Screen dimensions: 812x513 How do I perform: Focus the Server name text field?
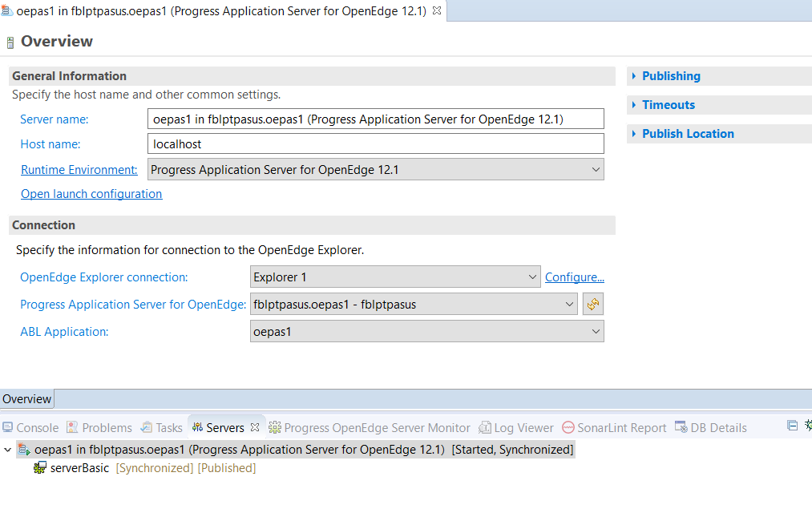pos(375,119)
